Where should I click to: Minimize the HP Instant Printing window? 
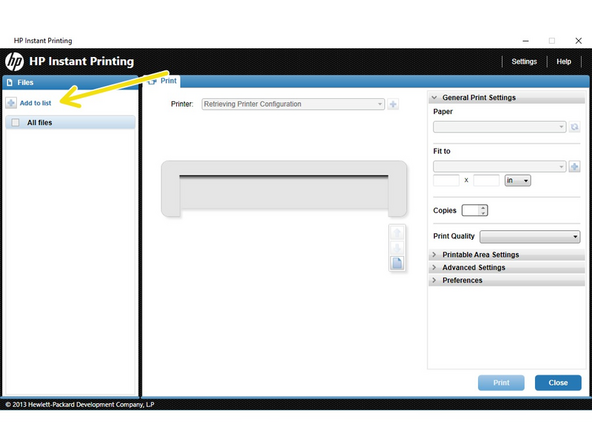pos(526,41)
